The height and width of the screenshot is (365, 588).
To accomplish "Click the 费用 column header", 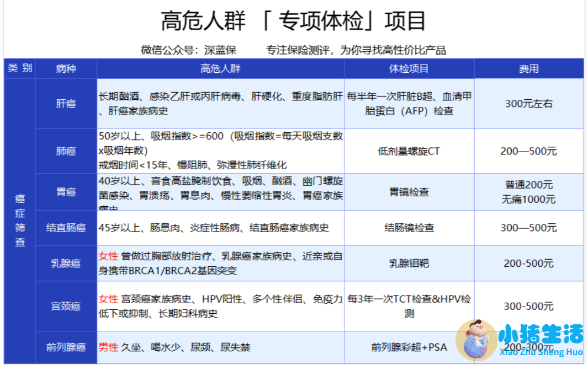I will point(529,68).
